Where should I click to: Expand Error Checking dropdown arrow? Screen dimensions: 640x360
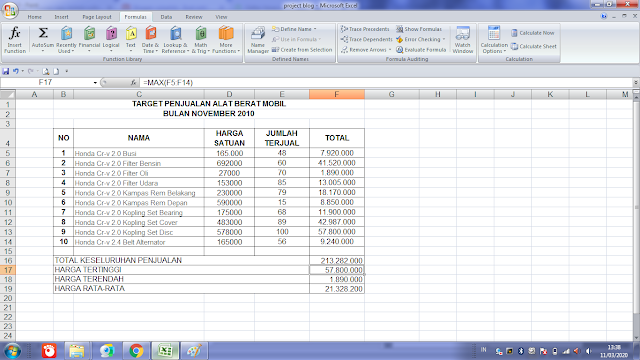click(444, 39)
